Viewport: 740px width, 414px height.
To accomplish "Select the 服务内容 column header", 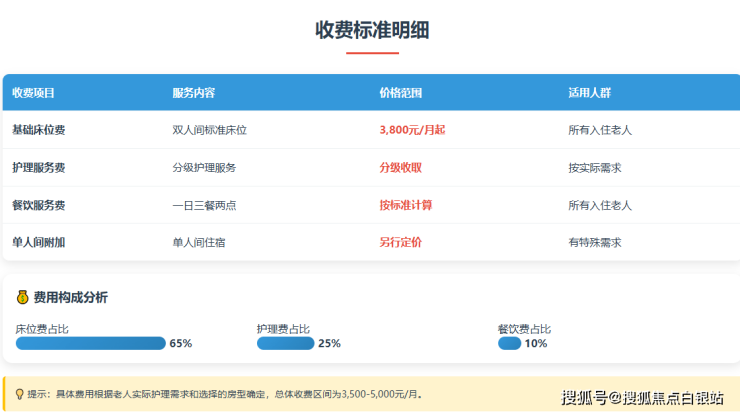I will coord(193,93).
